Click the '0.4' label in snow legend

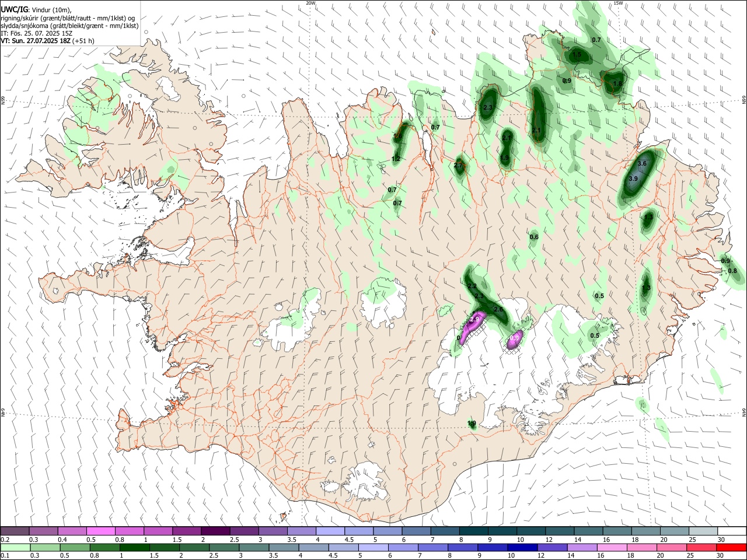[x=62, y=540]
